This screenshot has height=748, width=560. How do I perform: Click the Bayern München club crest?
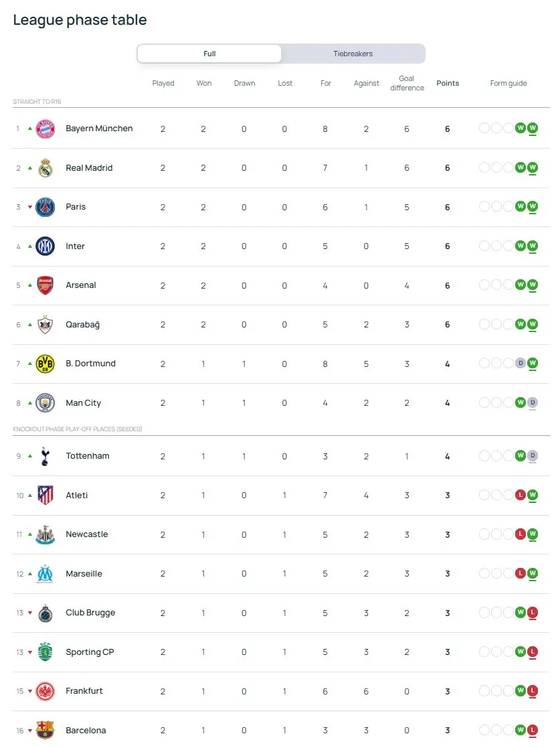coord(45,129)
